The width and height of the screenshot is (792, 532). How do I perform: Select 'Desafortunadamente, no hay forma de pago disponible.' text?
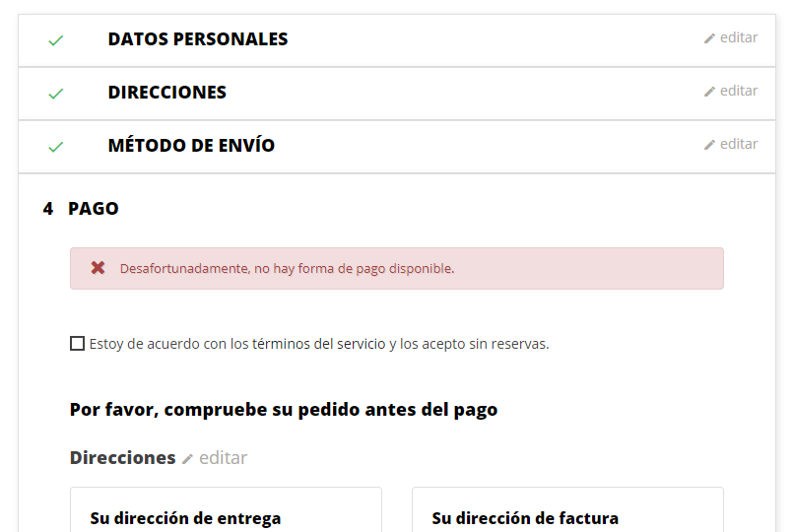(x=287, y=268)
